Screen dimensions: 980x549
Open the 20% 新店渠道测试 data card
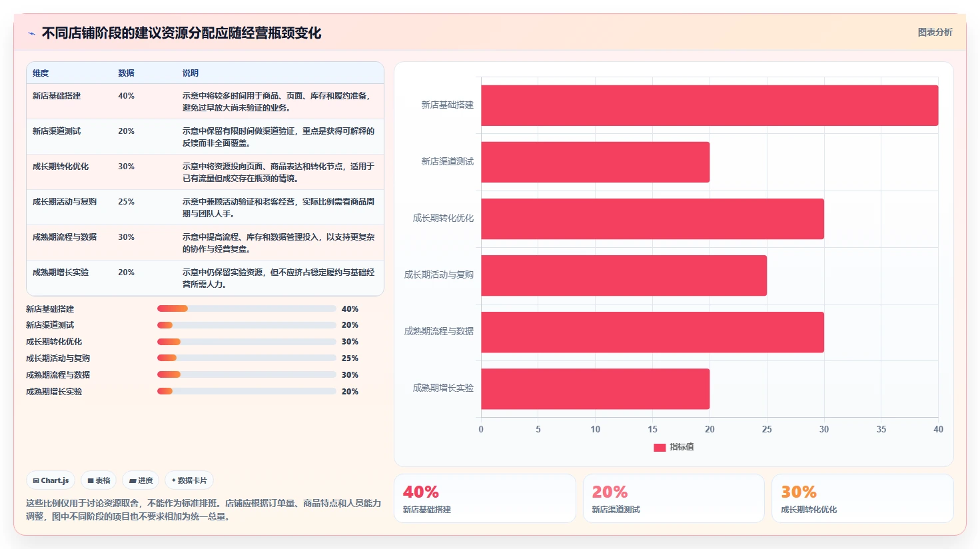pos(674,498)
